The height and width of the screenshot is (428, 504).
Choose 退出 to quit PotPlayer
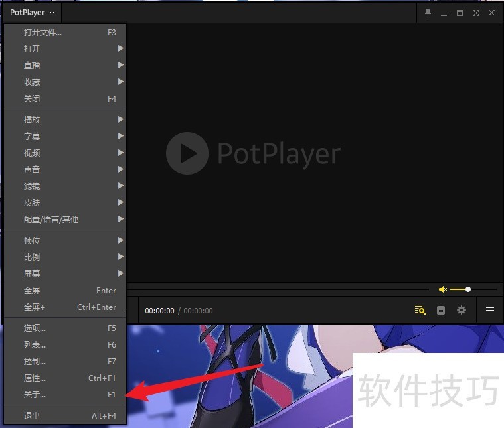pos(65,416)
